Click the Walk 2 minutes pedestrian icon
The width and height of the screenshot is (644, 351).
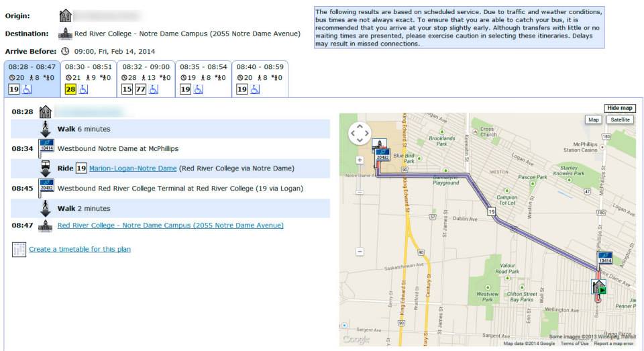[x=46, y=208]
